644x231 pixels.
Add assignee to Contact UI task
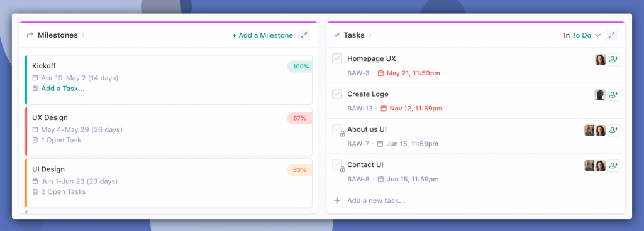tap(613, 166)
